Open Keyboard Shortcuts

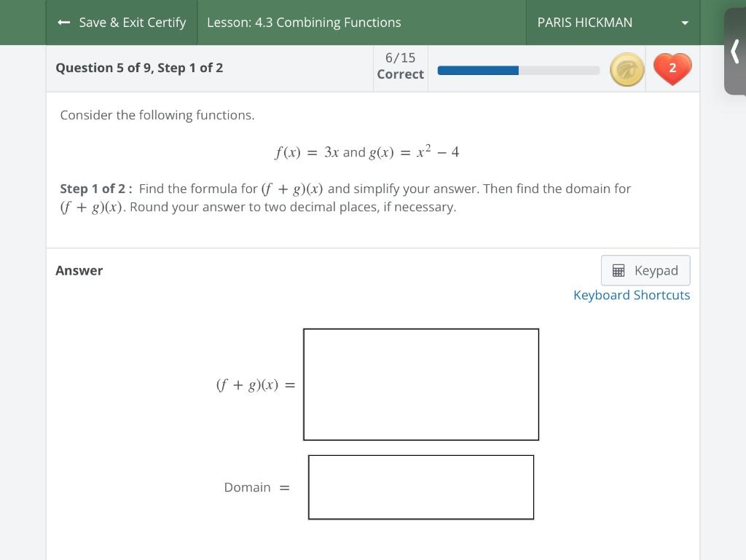coord(632,295)
